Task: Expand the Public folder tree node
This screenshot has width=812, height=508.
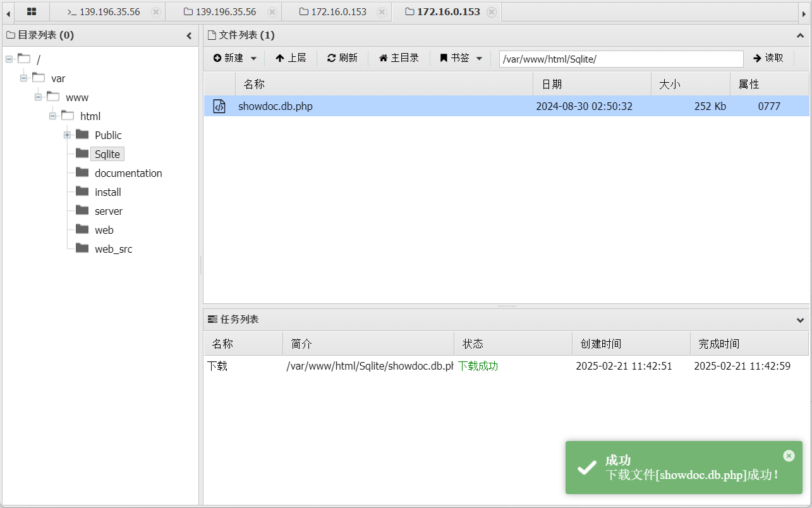Action: (x=67, y=135)
